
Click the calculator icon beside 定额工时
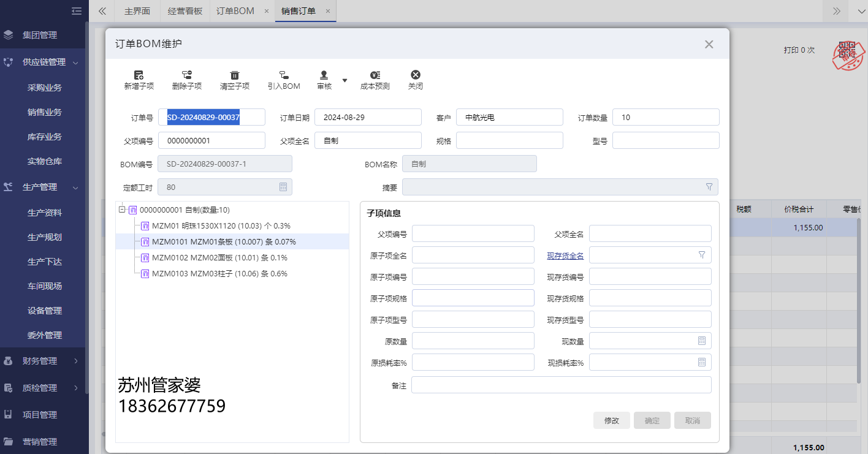(283, 187)
